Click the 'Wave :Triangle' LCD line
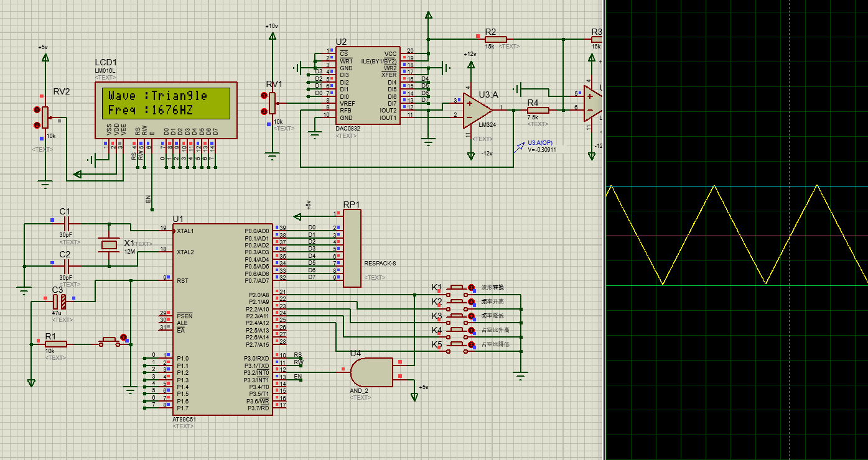Screen dimensions: 868x460 (158, 96)
